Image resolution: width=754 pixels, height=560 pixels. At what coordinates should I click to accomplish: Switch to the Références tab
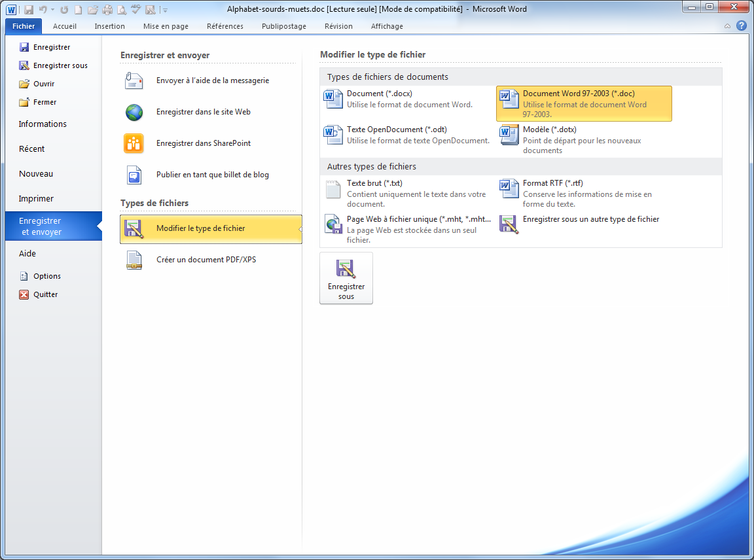coord(225,26)
